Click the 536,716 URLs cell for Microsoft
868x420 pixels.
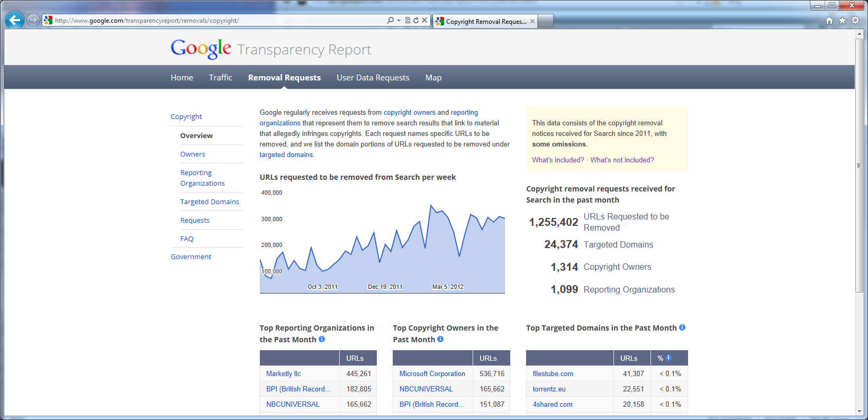(492, 373)
